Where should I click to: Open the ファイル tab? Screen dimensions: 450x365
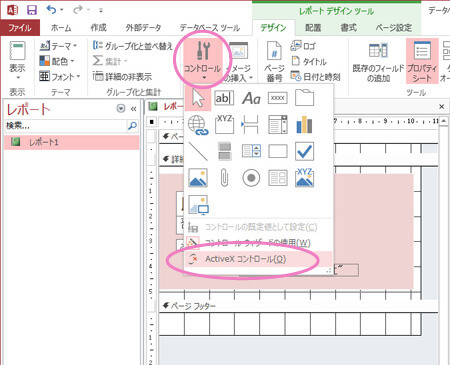point(20,27)
